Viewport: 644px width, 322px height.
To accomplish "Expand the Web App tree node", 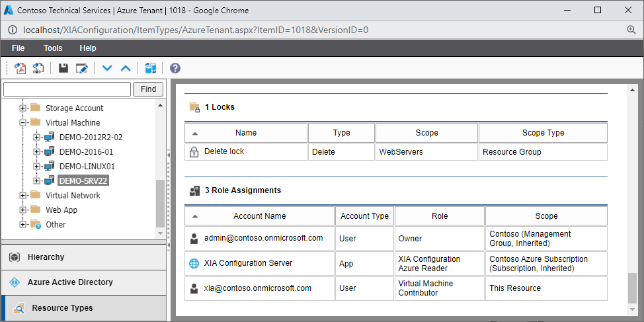I will [x=23, y=210].
